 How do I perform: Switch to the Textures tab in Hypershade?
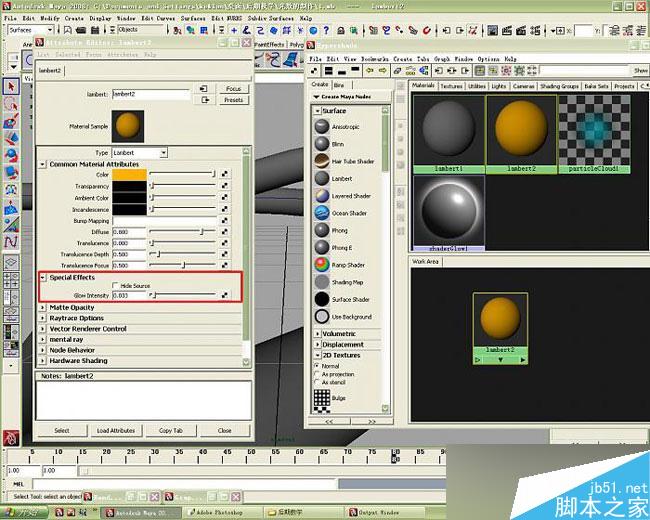451,86
